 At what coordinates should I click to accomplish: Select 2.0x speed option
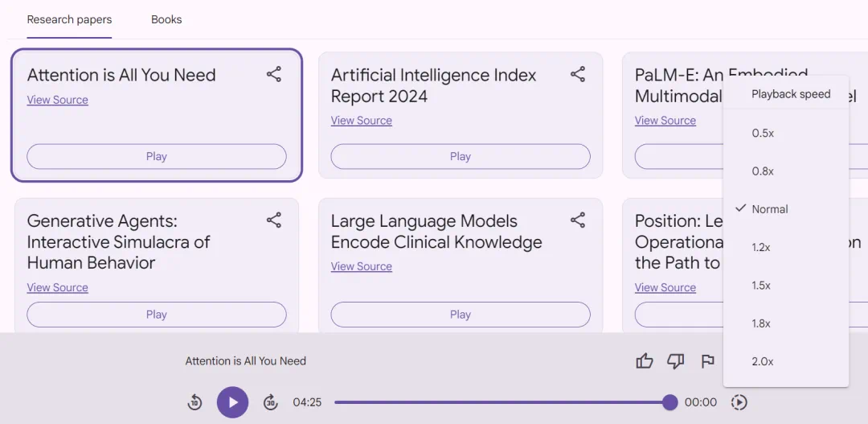click(x=763, y=362)
